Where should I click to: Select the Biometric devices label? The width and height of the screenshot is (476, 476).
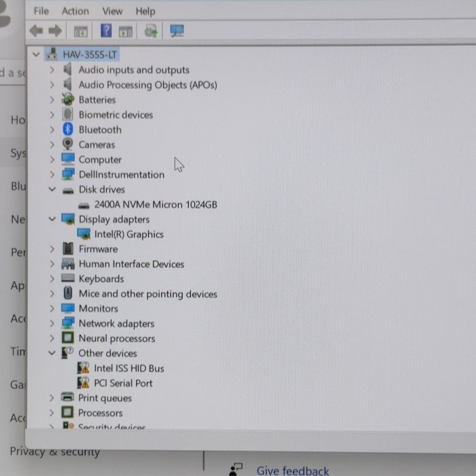pos(116,115)
